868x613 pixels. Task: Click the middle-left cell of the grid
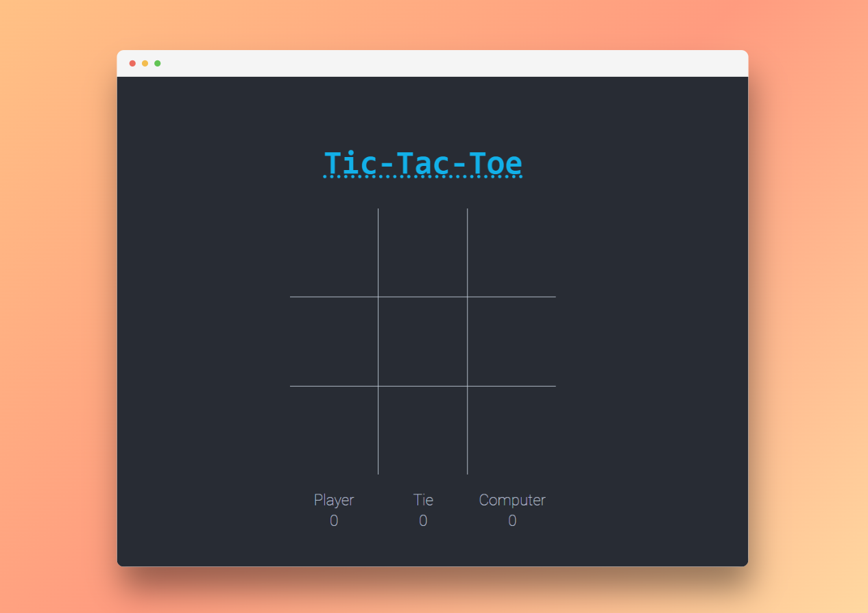pyautogui.click(x=334, y=341)
